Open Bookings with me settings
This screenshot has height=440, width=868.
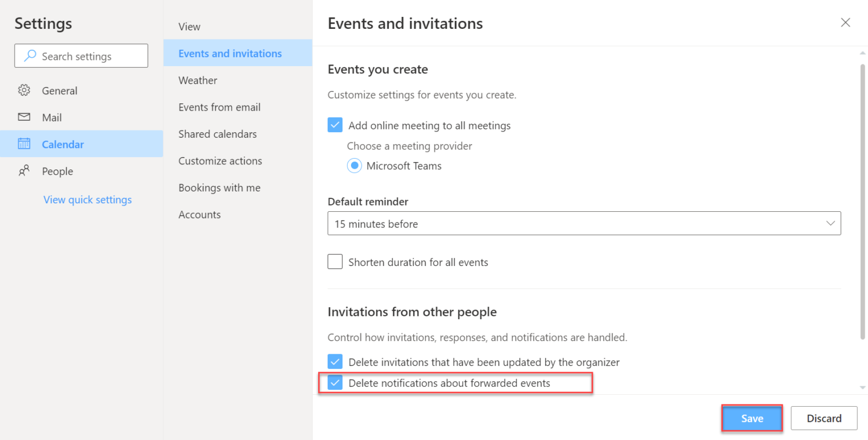click(238, 188)
